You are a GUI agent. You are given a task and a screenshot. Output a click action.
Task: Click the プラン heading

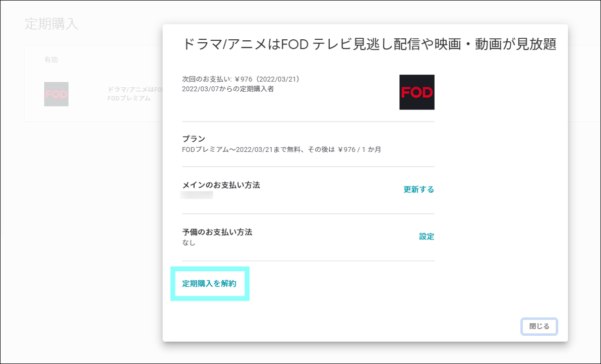[x=194, y=139]
